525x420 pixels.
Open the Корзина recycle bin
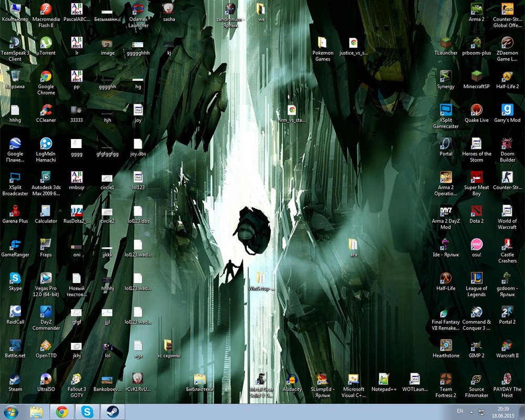tap(15, 80)
